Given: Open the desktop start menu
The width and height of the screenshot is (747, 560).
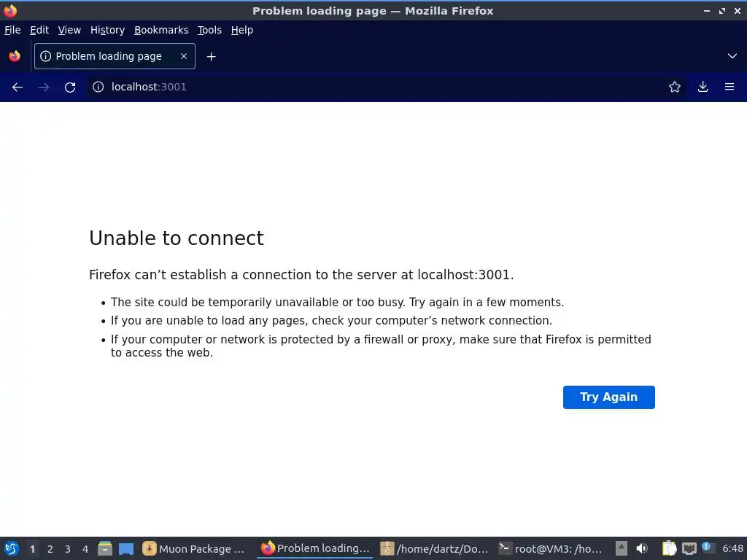Looking at the screenshot, I should coord(12,548).
